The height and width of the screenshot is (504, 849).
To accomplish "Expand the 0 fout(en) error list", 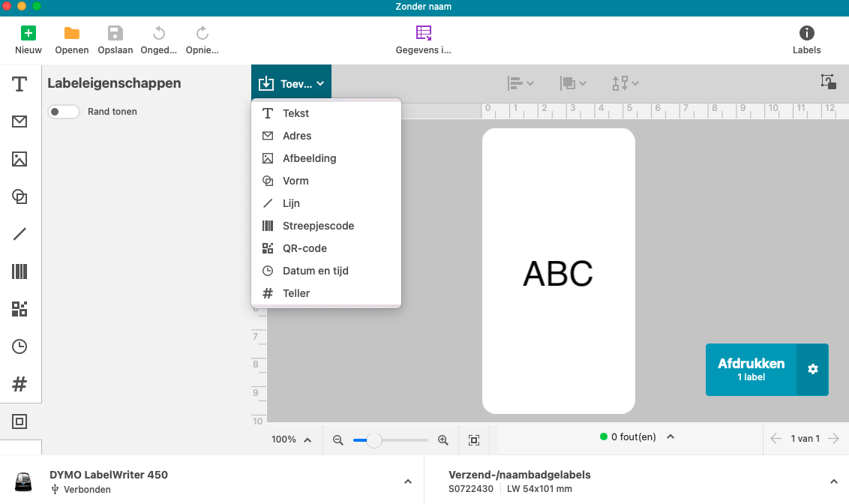I will 670,436.
